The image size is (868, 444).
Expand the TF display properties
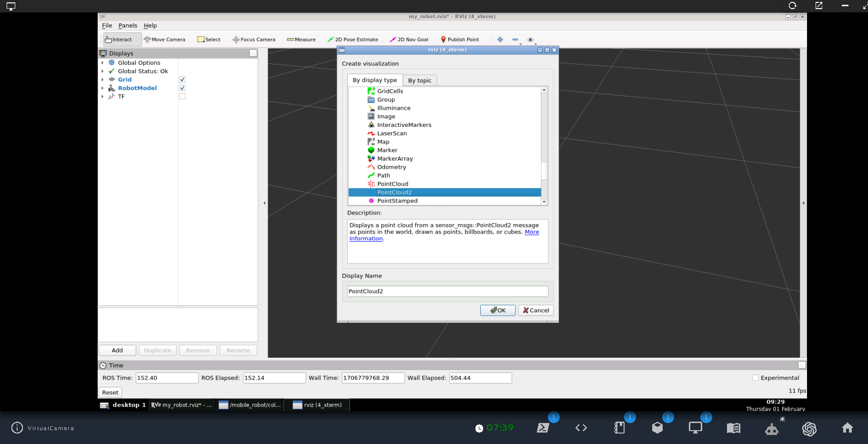coord(102,97)
